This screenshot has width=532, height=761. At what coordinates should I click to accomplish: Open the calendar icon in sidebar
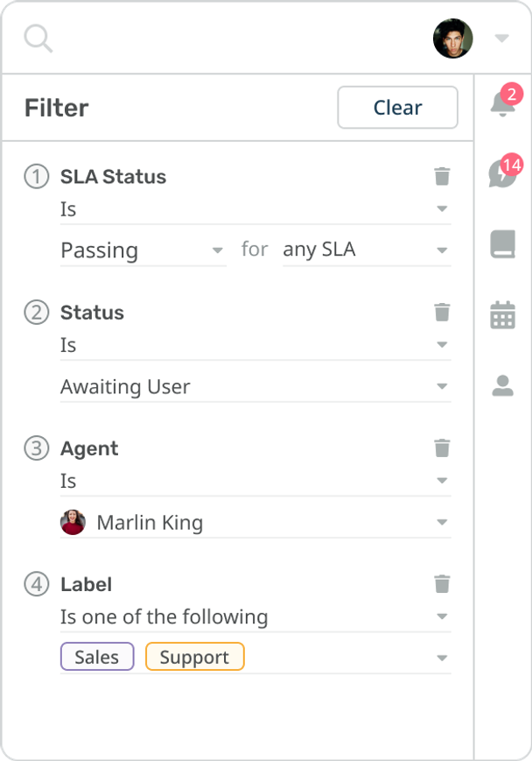click(502, 314)
